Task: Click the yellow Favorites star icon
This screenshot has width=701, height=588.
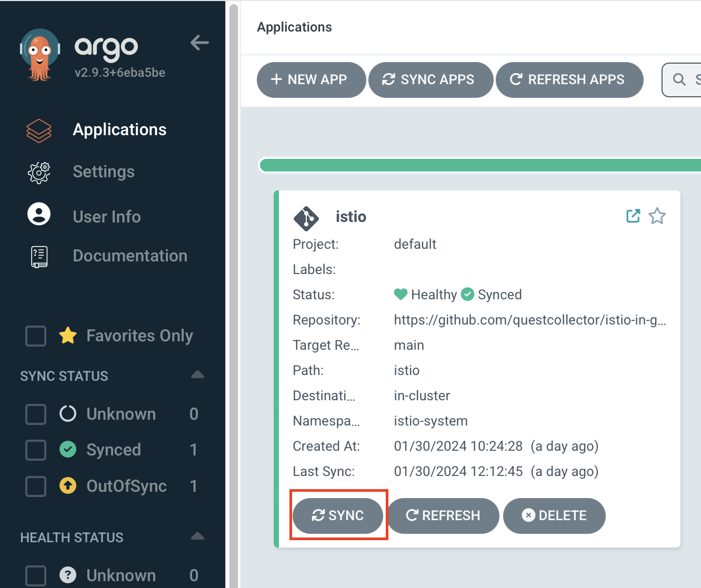Action: click(x=68, y=336)
